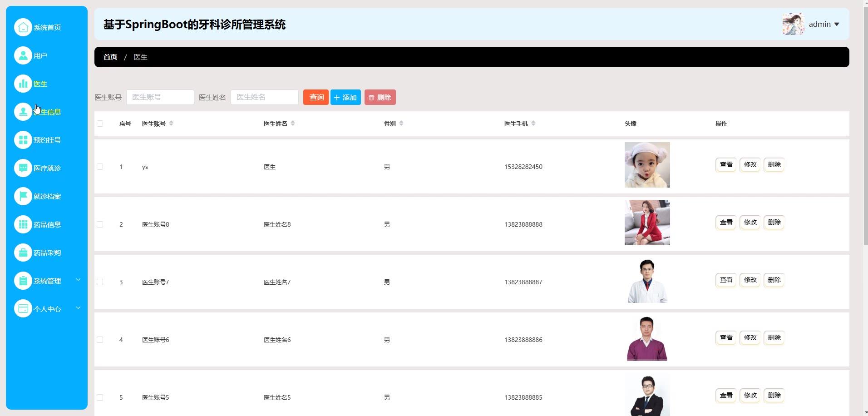Click the card icon beside 个人中心
This screenshot has height=416, width=868.
click(x=23, y=309)
